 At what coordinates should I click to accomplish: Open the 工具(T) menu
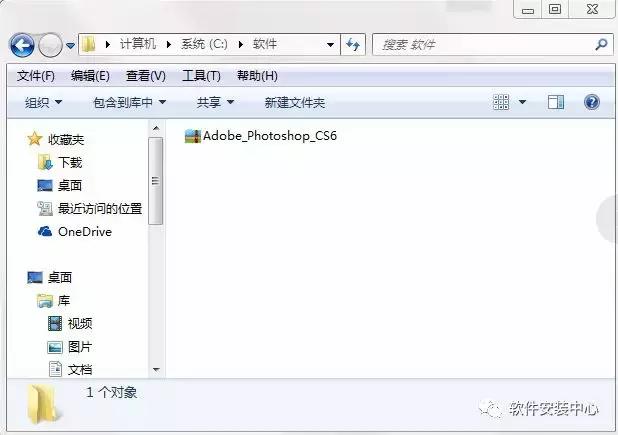(201, 76)
